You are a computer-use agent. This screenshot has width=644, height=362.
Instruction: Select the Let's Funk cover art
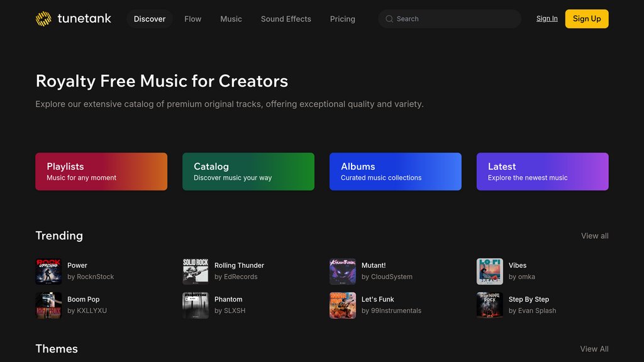[343, 305]
